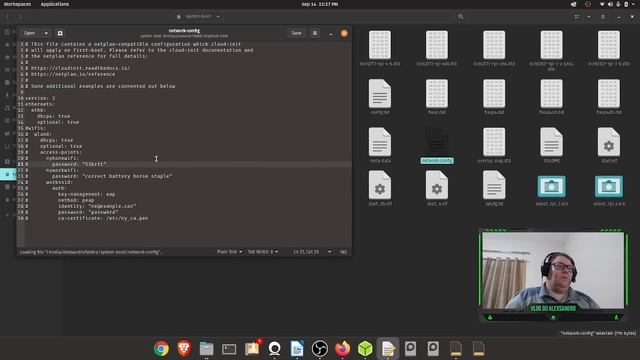Image resolution: width=640 pixels, height=360 pixels.
Task: Open the file manager view options arrow
Action: (x=589, y=17)
